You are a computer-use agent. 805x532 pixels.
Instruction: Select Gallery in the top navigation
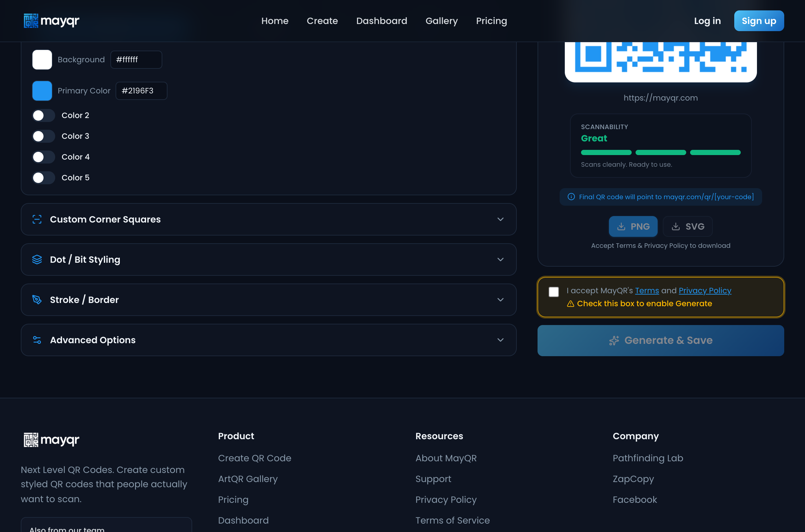[x=441, y=21]
